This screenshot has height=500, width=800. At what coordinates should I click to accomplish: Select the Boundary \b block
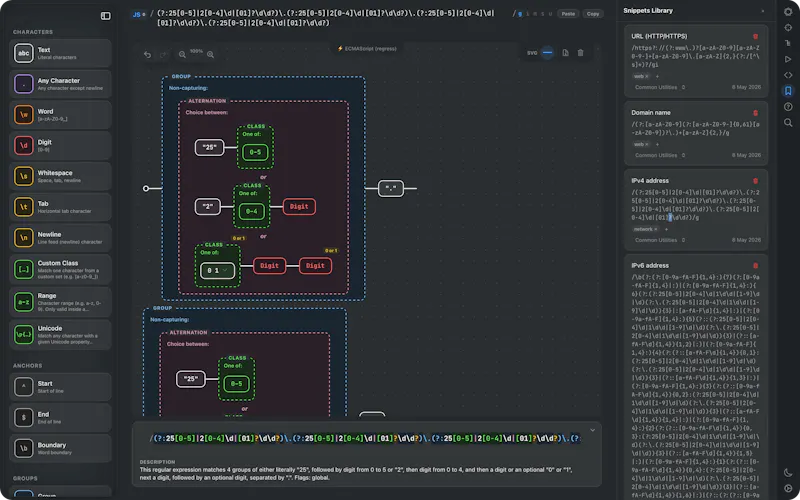60,448
